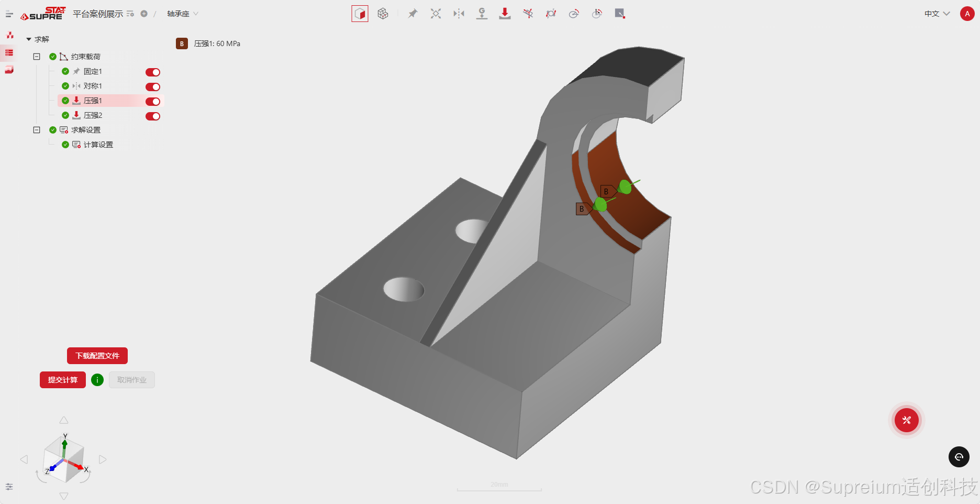This screenshot has width=980, height=504.
Task: Switch to the mesh blocks view icon
Action: click(x=383, y=14)
